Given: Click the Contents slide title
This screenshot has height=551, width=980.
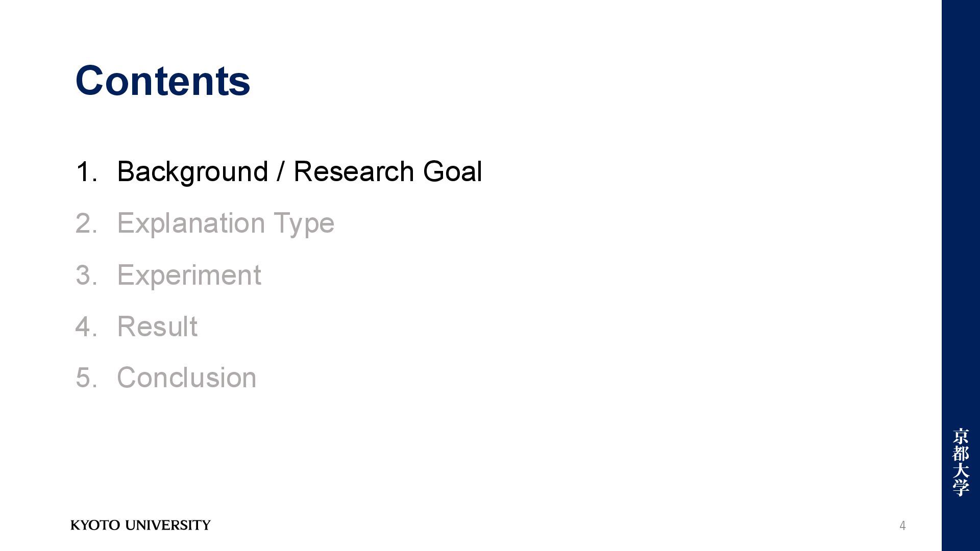Looking at the screenshot, I should coord(163,81).
